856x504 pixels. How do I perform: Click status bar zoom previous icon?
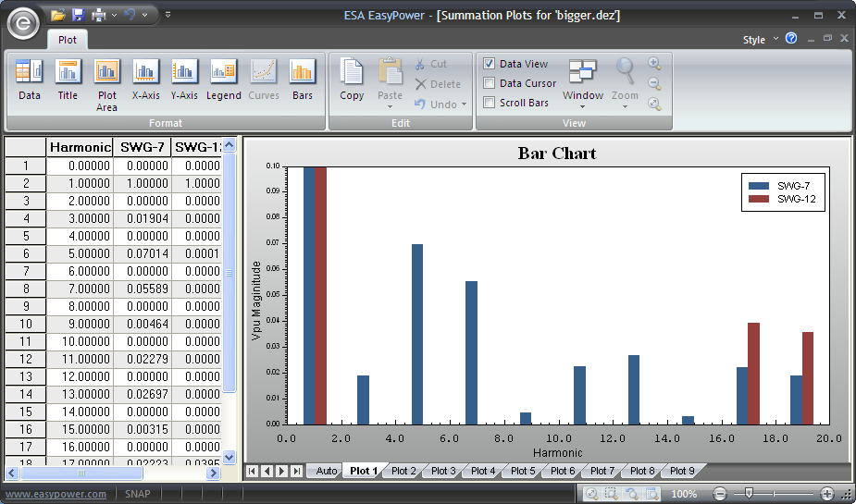(x=632, y=494)
